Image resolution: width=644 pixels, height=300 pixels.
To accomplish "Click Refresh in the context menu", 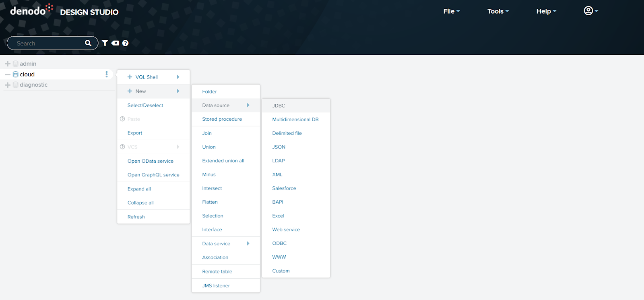I will pos(153,217).
